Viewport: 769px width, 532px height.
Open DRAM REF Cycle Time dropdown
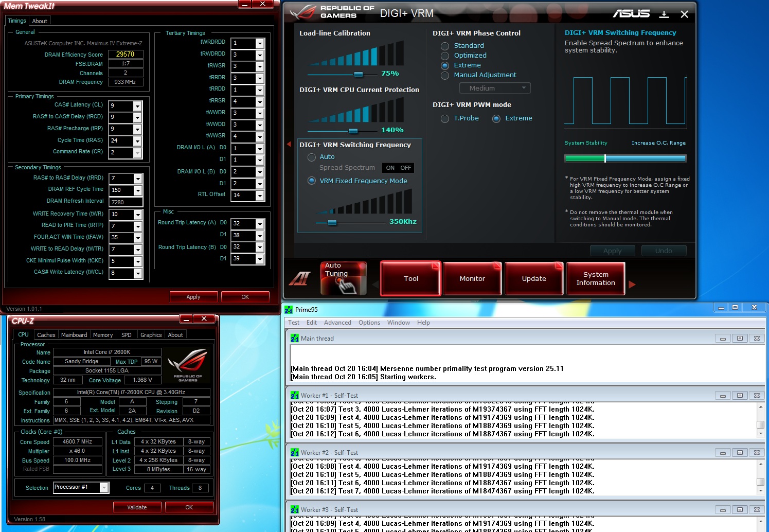[x=137, y=190]
